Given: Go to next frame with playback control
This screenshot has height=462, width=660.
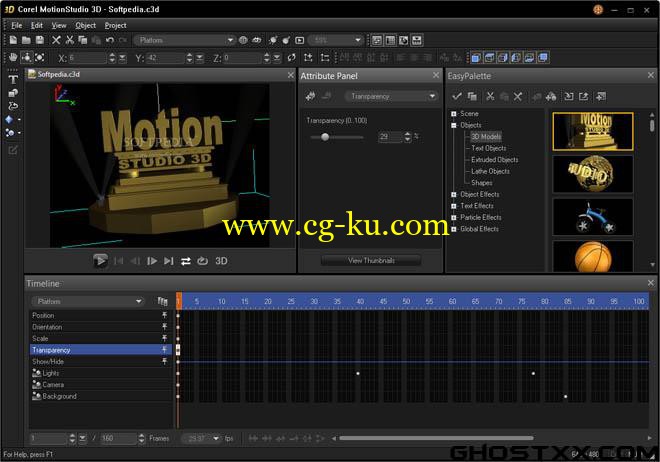Looking at the screenshot, I should (x=152, y=261).
